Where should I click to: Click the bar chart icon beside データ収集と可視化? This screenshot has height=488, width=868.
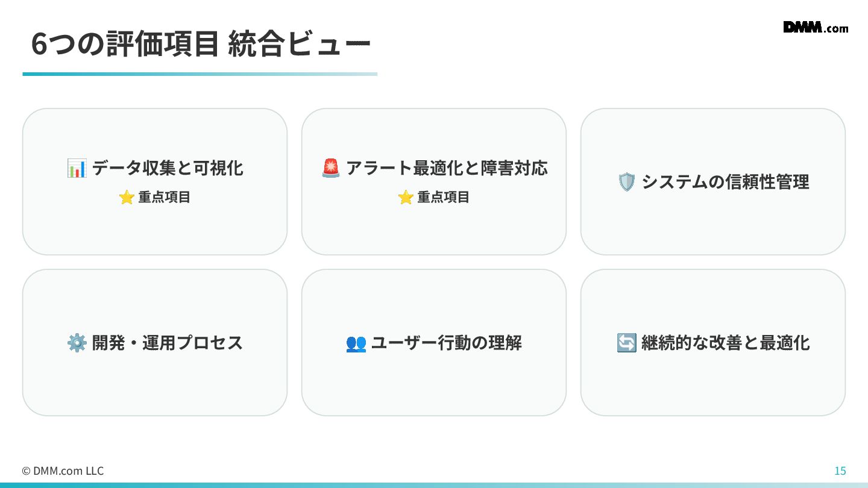pos(77,168)
